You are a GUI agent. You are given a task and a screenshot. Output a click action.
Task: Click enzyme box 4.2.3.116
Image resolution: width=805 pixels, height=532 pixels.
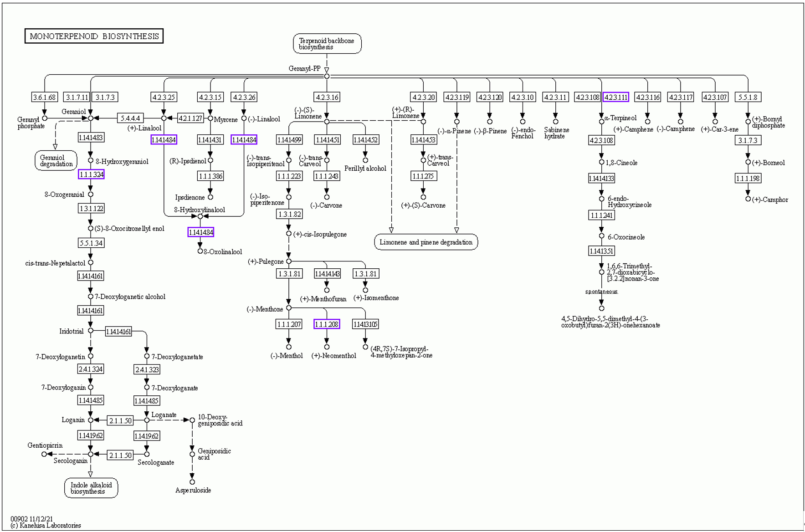[647, 97]
